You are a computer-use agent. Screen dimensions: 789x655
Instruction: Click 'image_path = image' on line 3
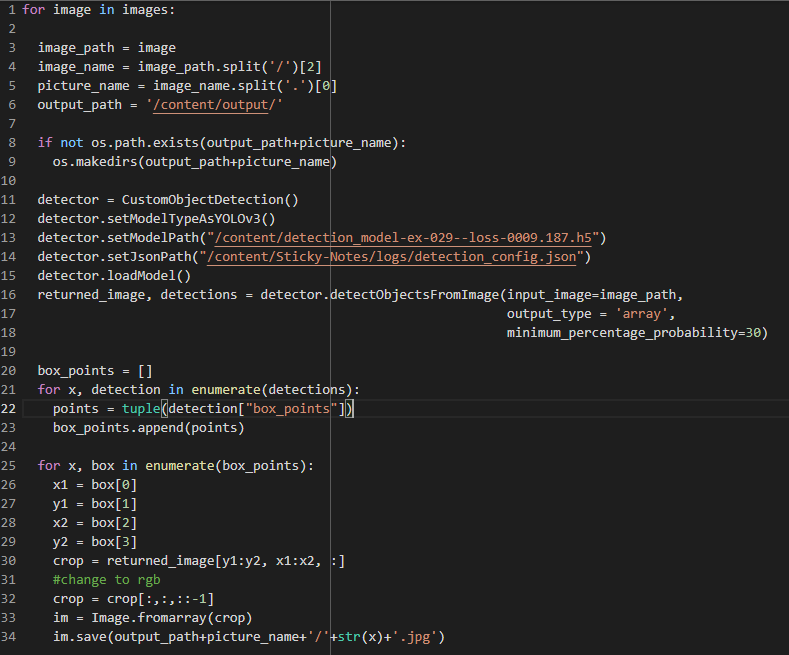(107, 48)
